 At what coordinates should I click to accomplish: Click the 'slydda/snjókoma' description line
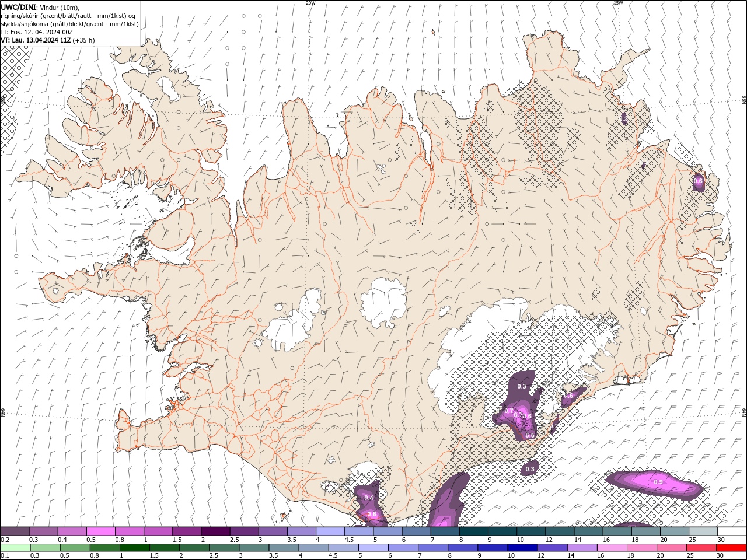[x=69, y=24]
